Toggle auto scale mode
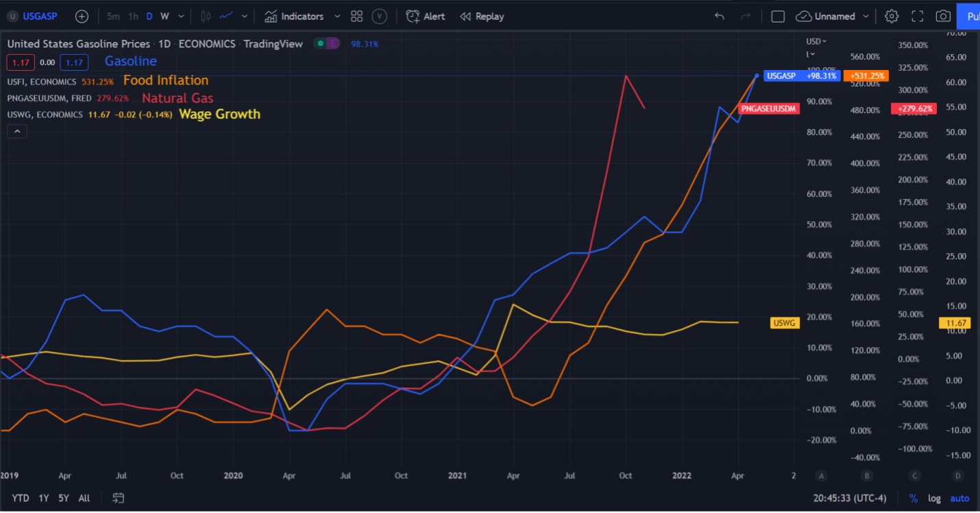The image size is (980, 513). point(959,499)
